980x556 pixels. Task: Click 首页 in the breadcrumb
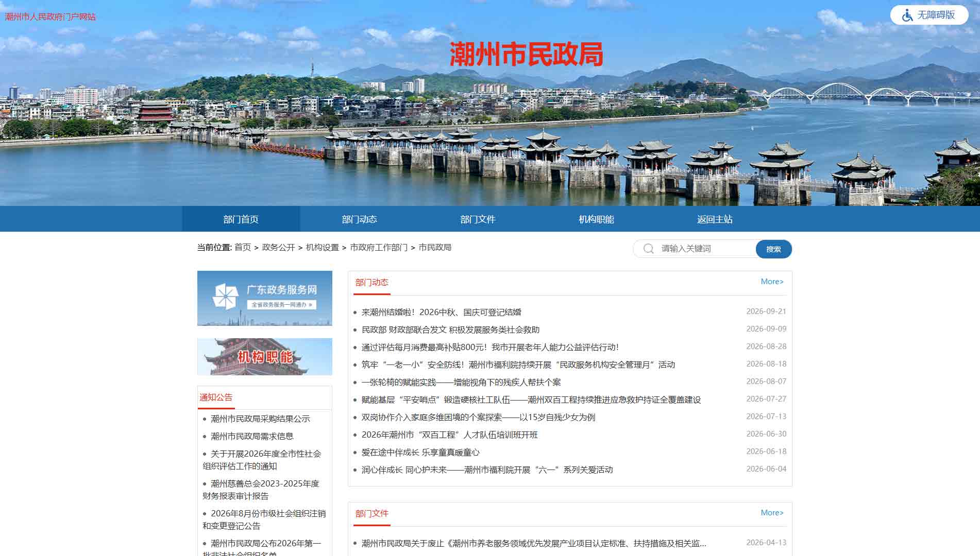[243, 248]
